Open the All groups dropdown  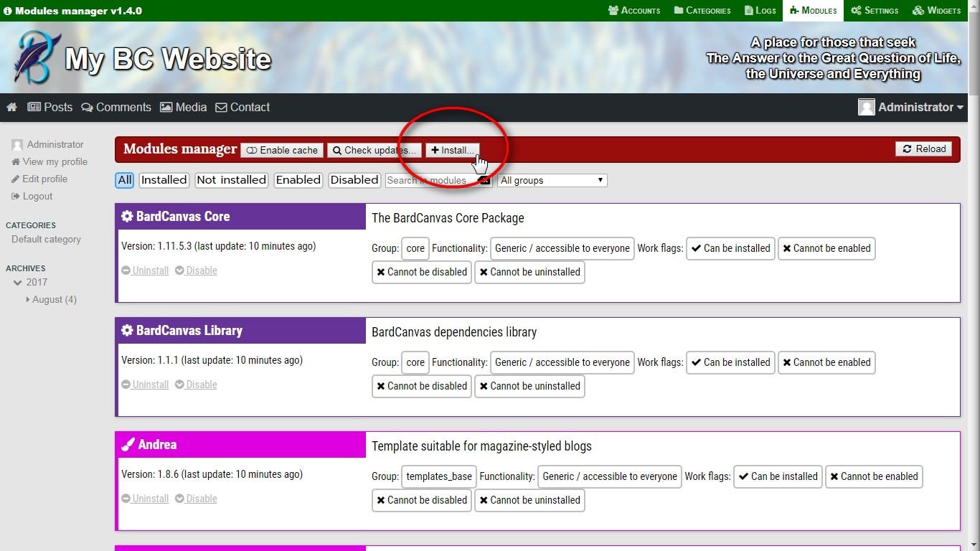coord(552,180)
